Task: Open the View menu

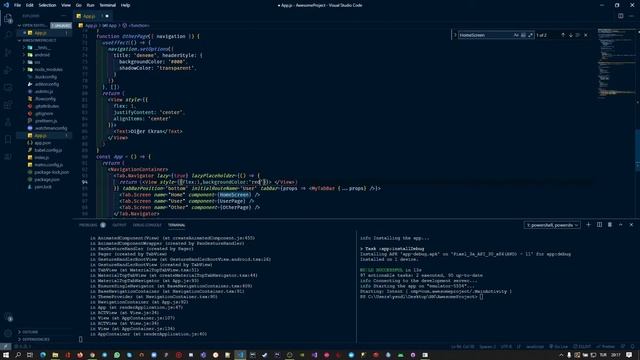Action: pos(66,5)
